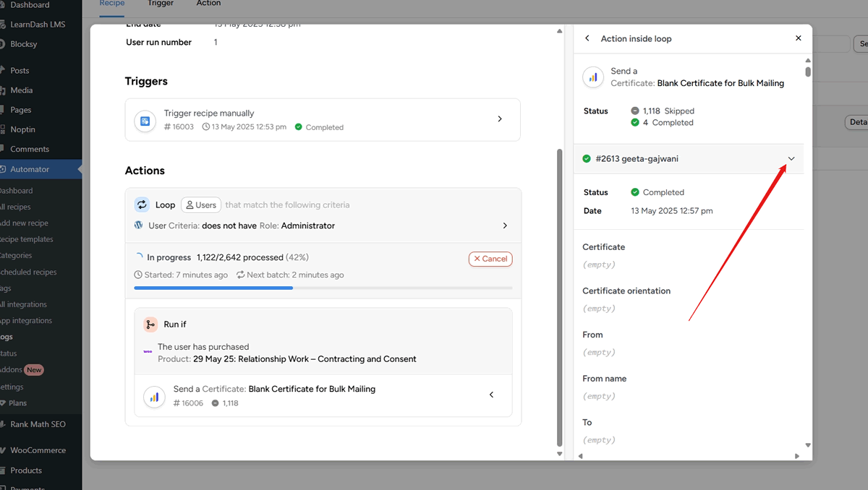
Task: Collapse the #2613 geeta-gajwani entry
Action: (791, 159)
